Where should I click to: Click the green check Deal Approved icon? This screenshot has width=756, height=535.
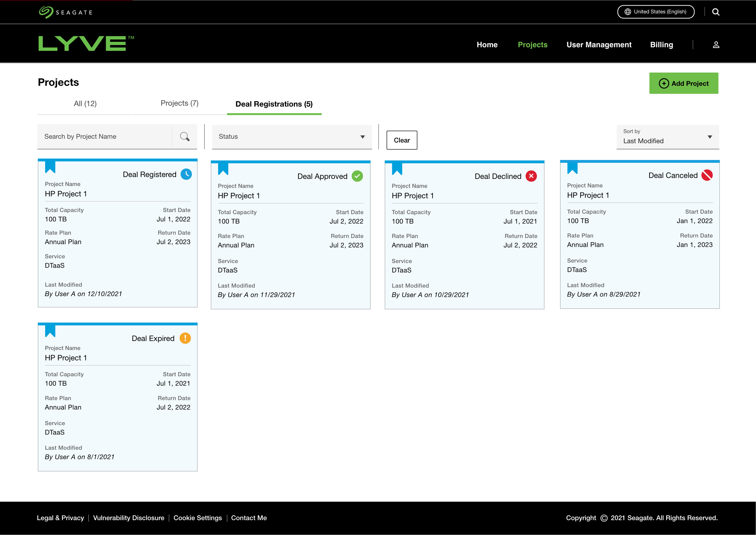tap(357, 176)
